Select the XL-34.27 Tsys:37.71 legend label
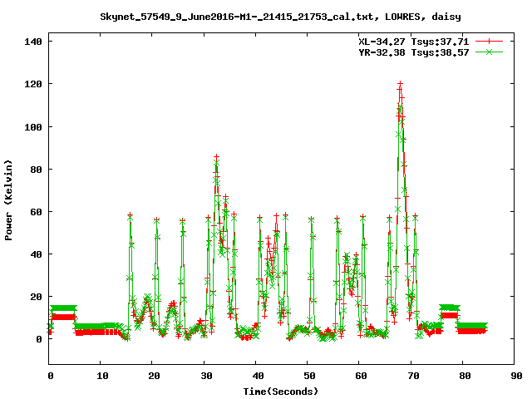 pyautogui.click(x=414, y=42)
